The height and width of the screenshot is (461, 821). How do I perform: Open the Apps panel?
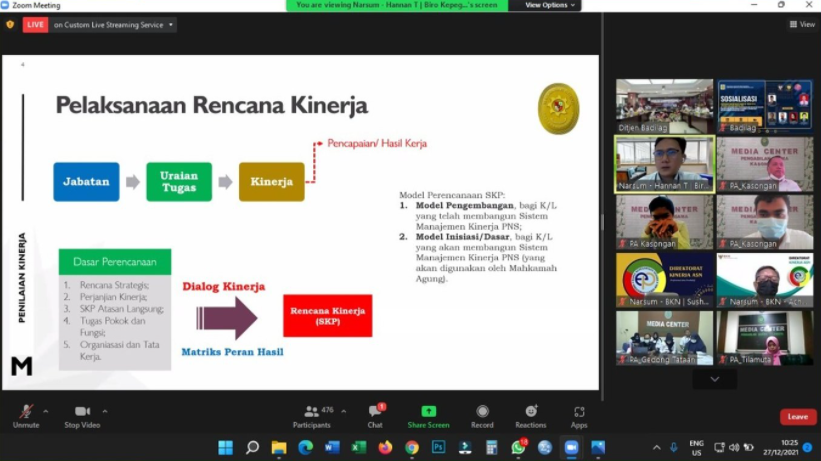[579, 414]
